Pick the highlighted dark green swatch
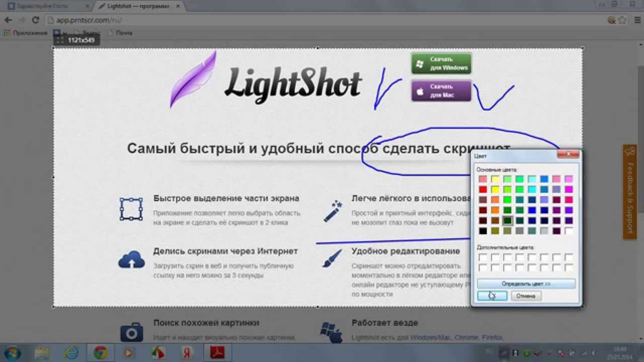 pos(508,221)
